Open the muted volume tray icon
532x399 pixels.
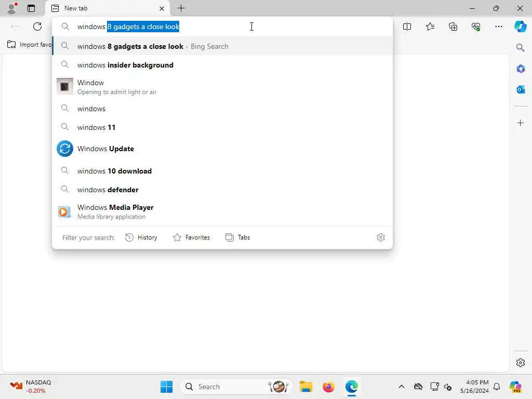[448, 387]
